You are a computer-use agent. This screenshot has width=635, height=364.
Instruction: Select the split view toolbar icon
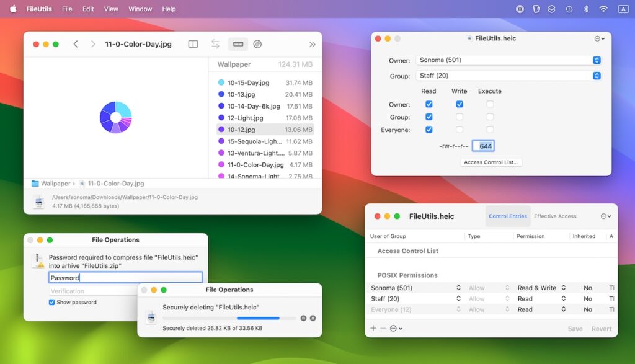pyautogui.click(x=193, y=44)
